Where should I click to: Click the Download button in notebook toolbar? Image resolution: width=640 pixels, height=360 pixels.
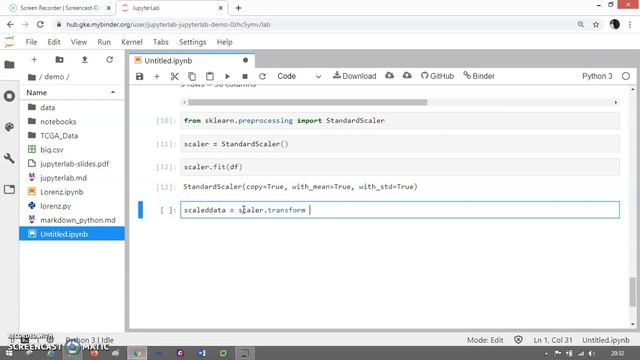click(x=355, y=76)
